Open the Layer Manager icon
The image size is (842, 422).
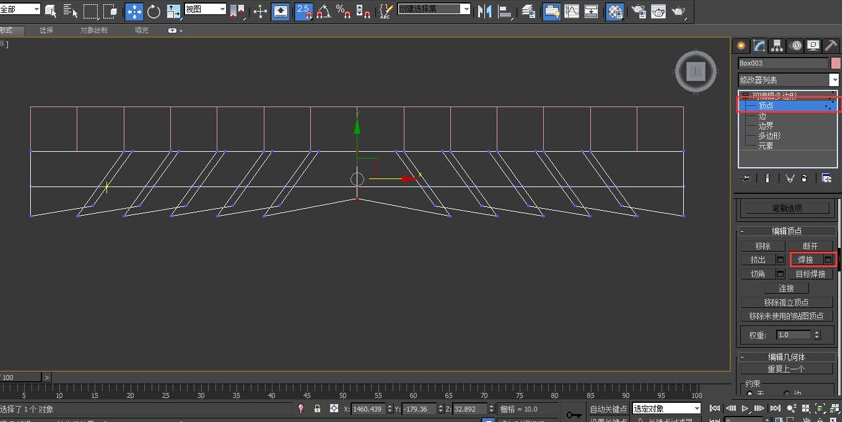pyautogui.click(x=528, y=11)
